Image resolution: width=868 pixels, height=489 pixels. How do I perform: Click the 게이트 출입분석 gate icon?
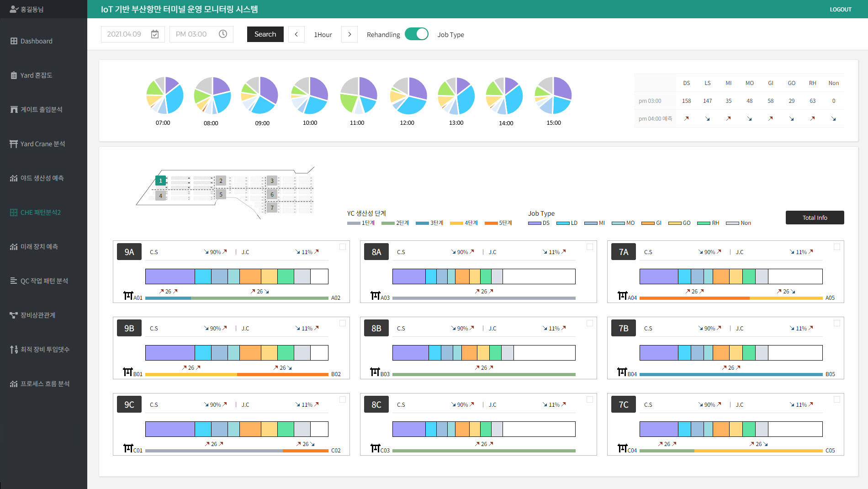(x=14, y=110)
